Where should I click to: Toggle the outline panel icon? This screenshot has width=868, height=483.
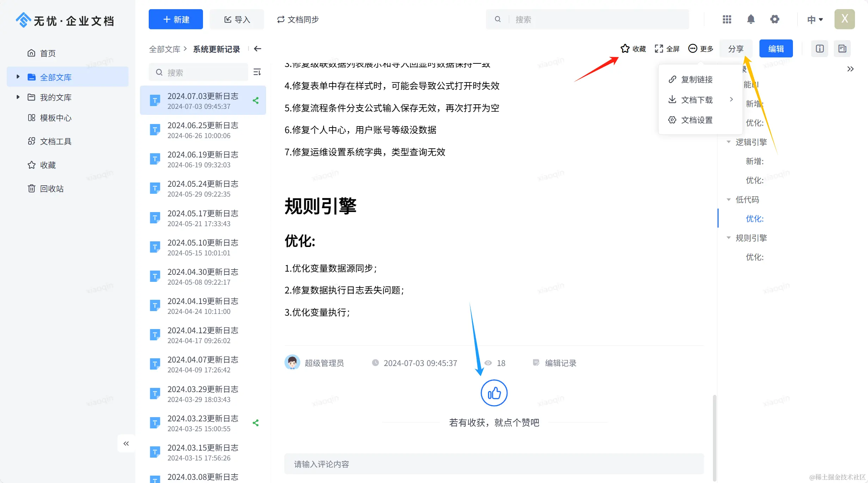click(842, 49)
